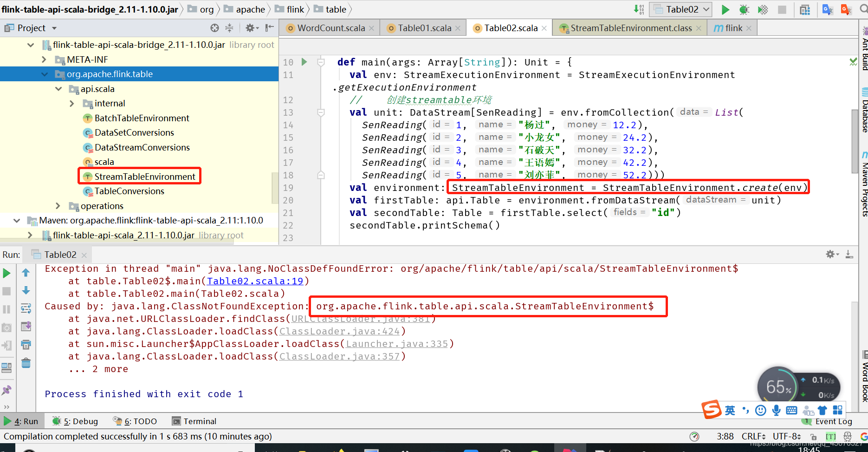Expand the operations package
This screenshot has height=452, width=868.
coord(58,206)
